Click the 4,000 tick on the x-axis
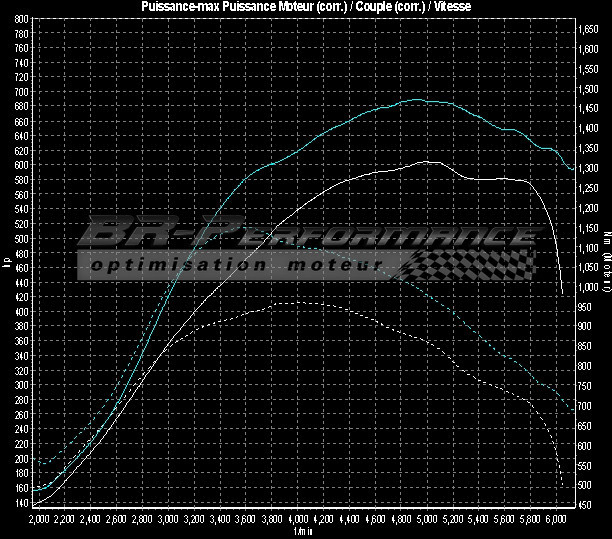Image resolution: width=612 pixels, height=539 pixels. 299,520
